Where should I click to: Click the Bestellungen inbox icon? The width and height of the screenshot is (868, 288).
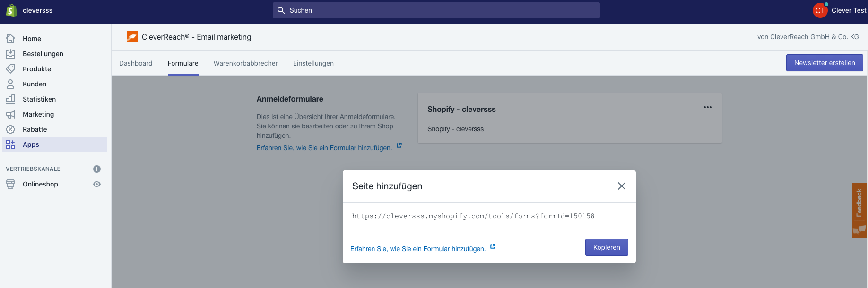point(10,54)
